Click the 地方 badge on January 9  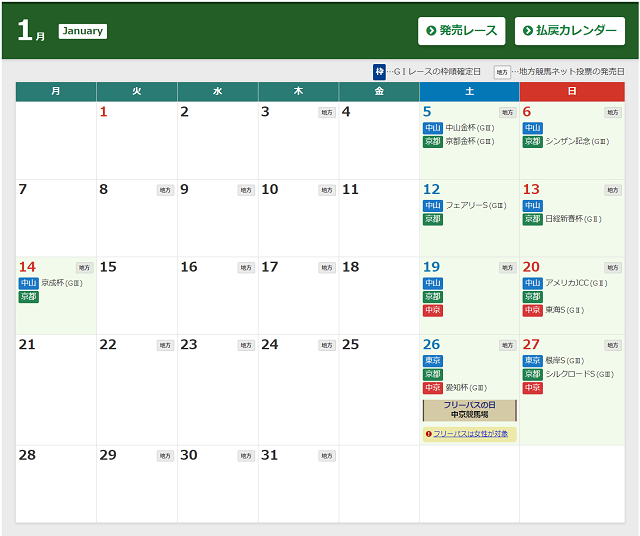tap(246, 190)
